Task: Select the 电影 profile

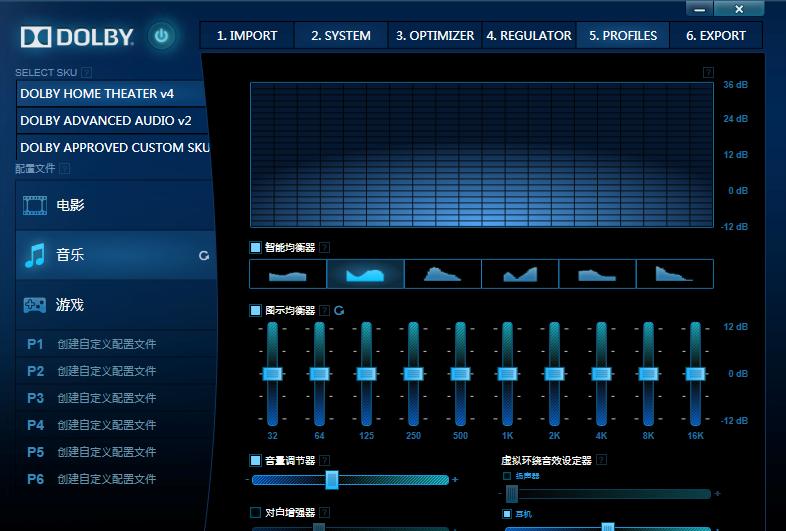Action: 116,205
